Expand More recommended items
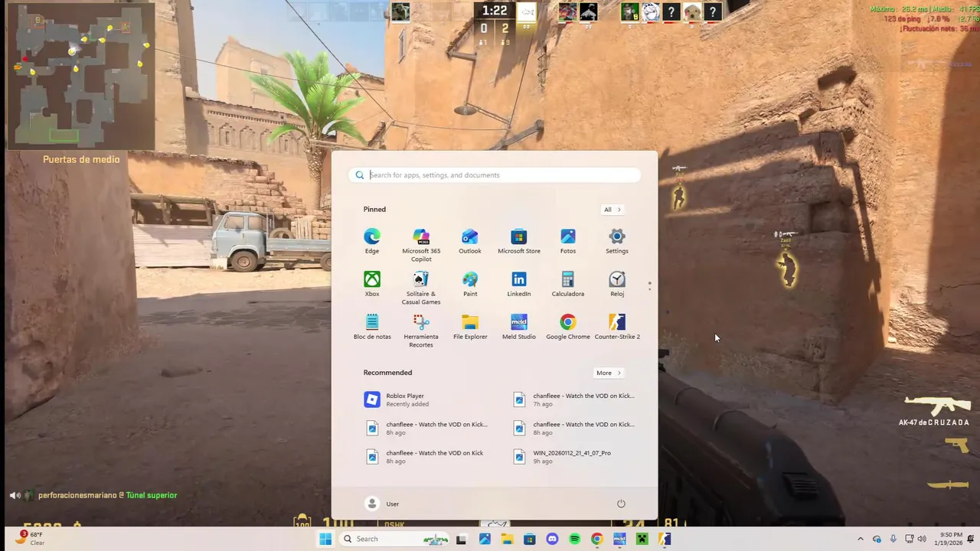 click(609, 373)
